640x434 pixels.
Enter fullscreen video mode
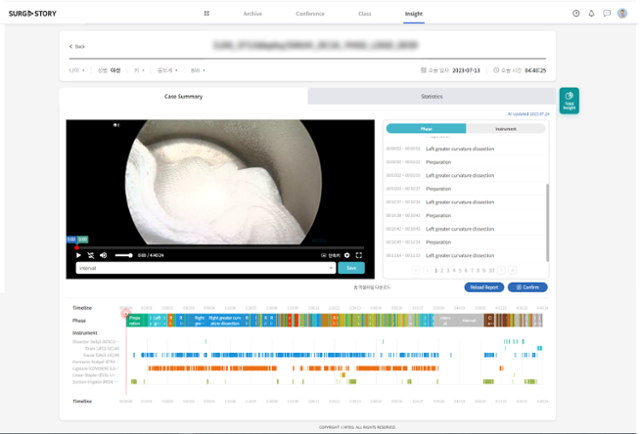(359, 255)
